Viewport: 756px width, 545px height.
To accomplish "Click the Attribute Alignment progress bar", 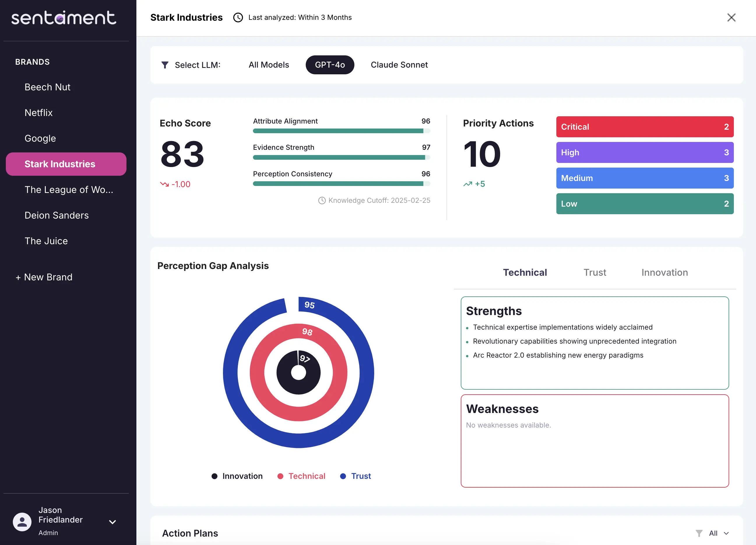I will point(341,131).
